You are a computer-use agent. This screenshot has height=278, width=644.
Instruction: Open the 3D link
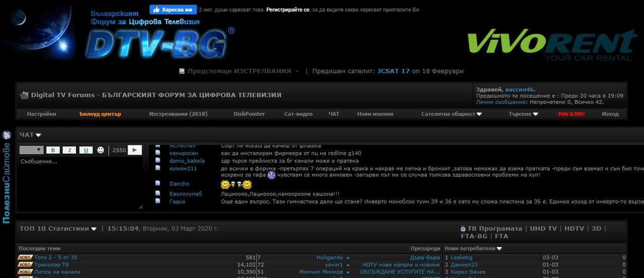[x=596, y=229]
